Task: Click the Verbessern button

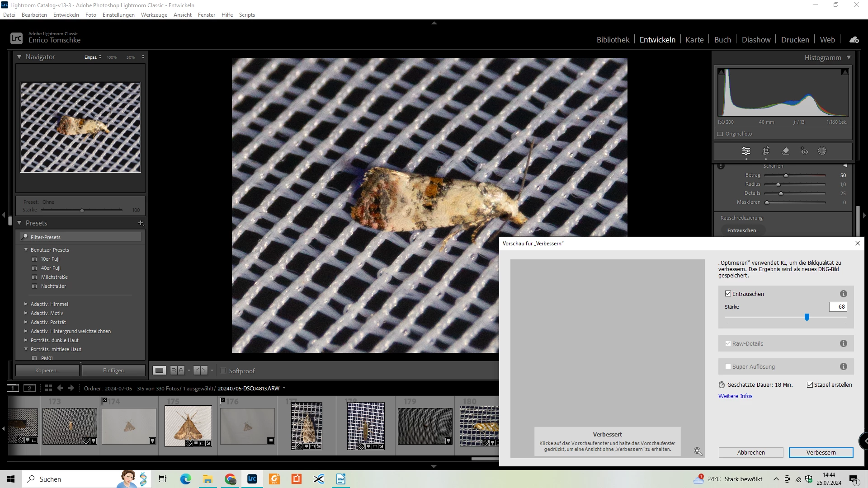Action: pos(821,452)
